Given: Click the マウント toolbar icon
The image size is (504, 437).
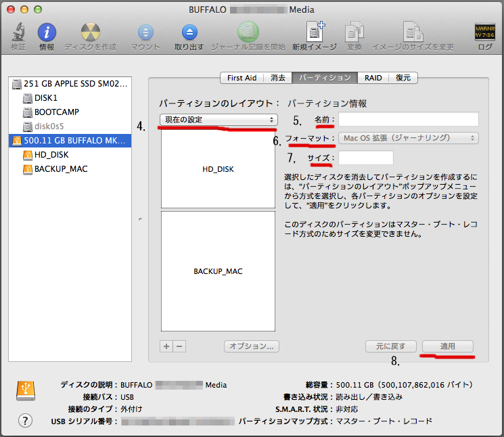Looking at the screenshot, I should pyautogui.click(x=145, y=32).
